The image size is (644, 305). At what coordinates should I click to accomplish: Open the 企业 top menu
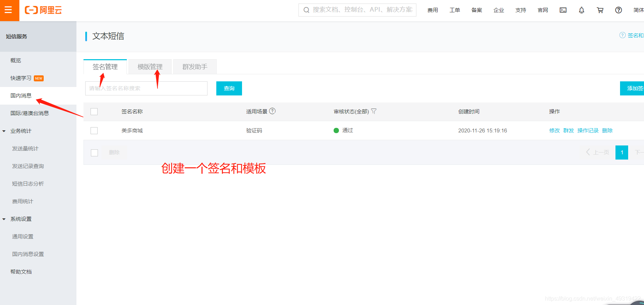point(499,10)
